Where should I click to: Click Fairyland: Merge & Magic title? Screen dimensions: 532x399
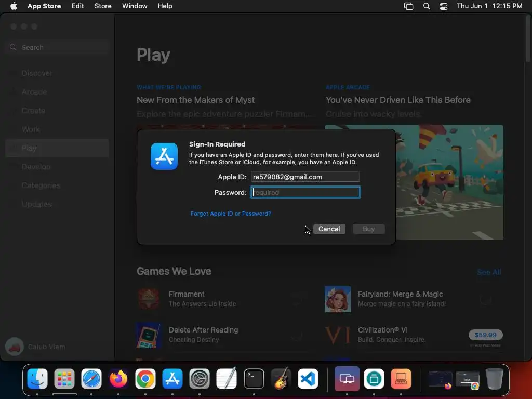tap(401, 294)
